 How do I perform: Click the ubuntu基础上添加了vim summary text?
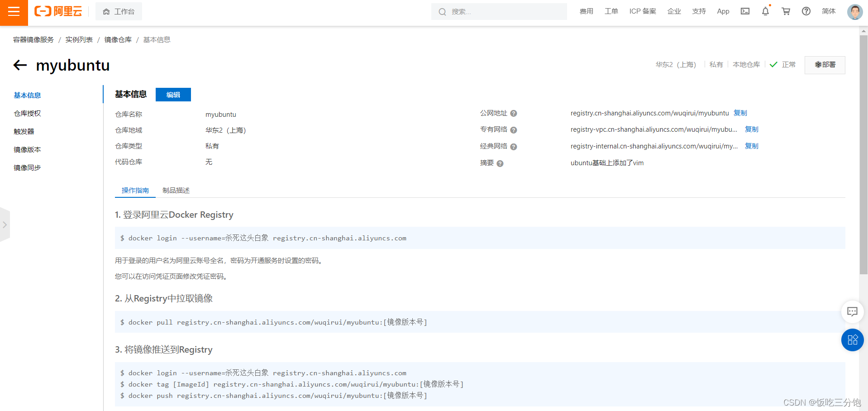tap(607, 163)
